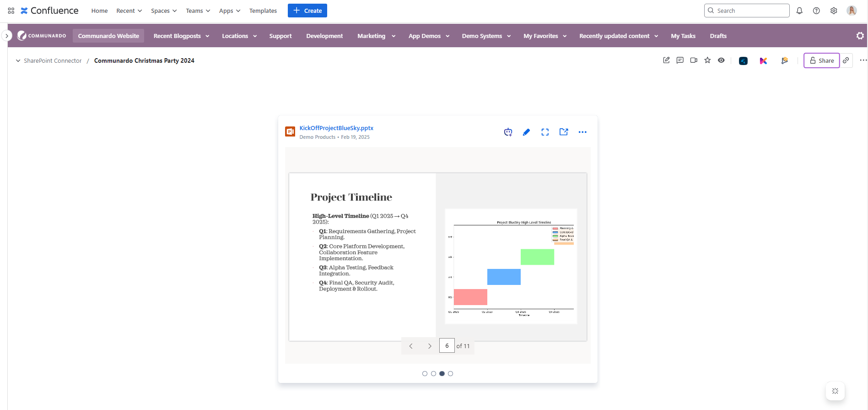This screenshot has height=410, width=868.
Task: Go to the Development tab
Action: (x=324, y=36)
